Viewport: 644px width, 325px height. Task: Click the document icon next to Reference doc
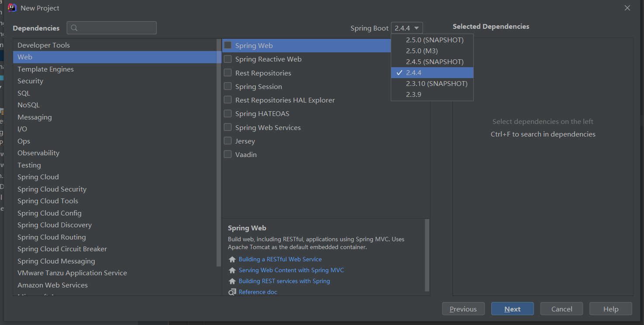point(232,291)
